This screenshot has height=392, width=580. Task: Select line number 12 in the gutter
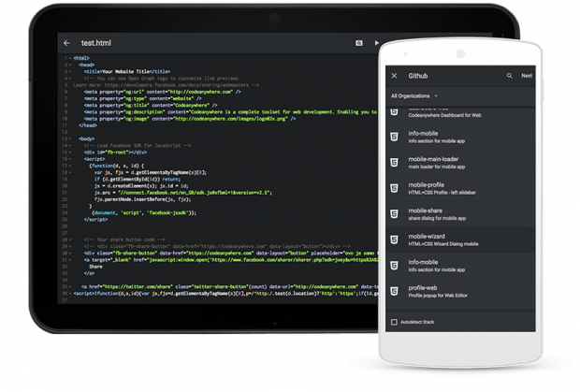click(x=65, y=132)
